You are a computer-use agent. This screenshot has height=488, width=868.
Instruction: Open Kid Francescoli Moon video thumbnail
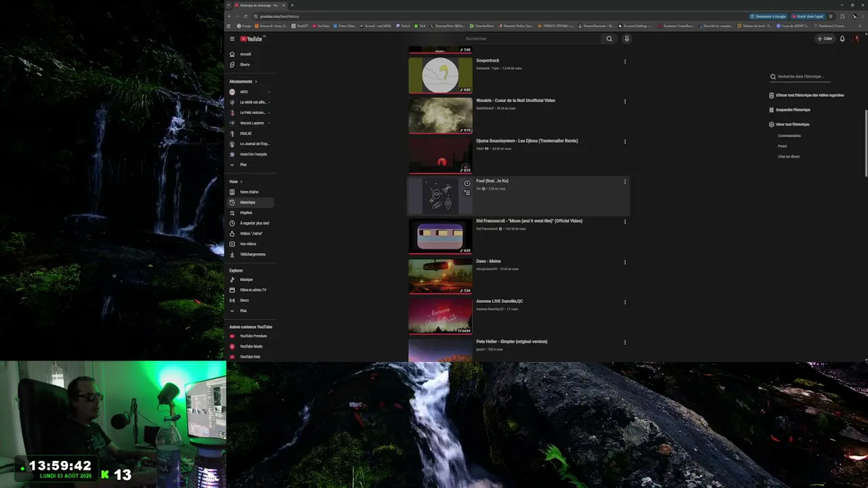click(440, 236)
